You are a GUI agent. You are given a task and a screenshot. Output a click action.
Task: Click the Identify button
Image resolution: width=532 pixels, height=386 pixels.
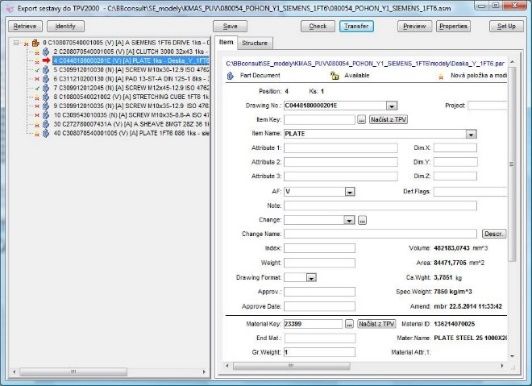[x=65, y=26]
